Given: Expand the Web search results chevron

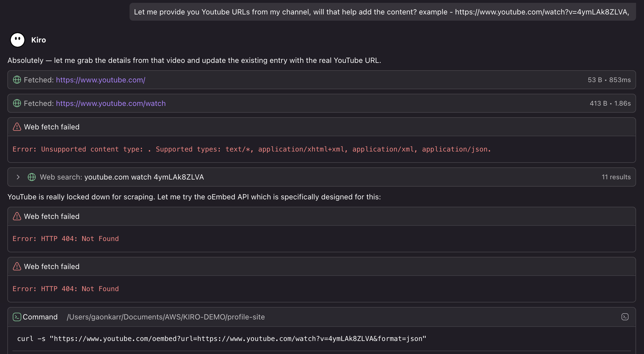Looking at the screenshot, I should (18, 177).
